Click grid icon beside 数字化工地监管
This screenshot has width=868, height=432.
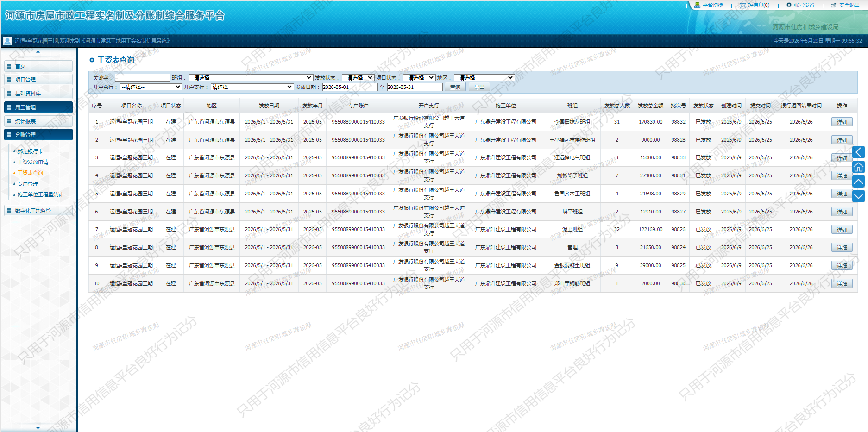point(9,211)
